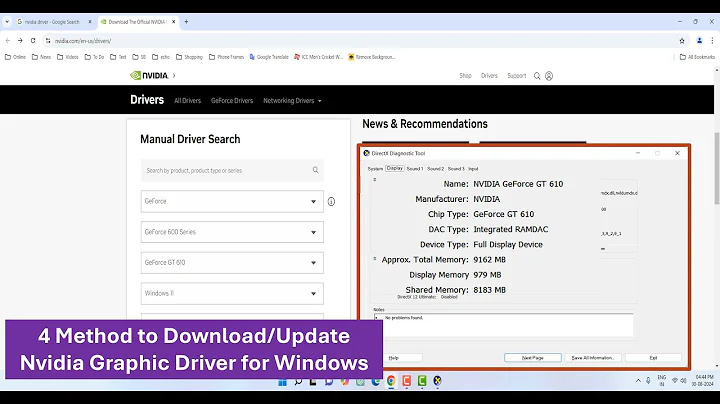Open the NVIDIA account profile icon
Screen dimensions: 720x404
[x=549, y=76]
